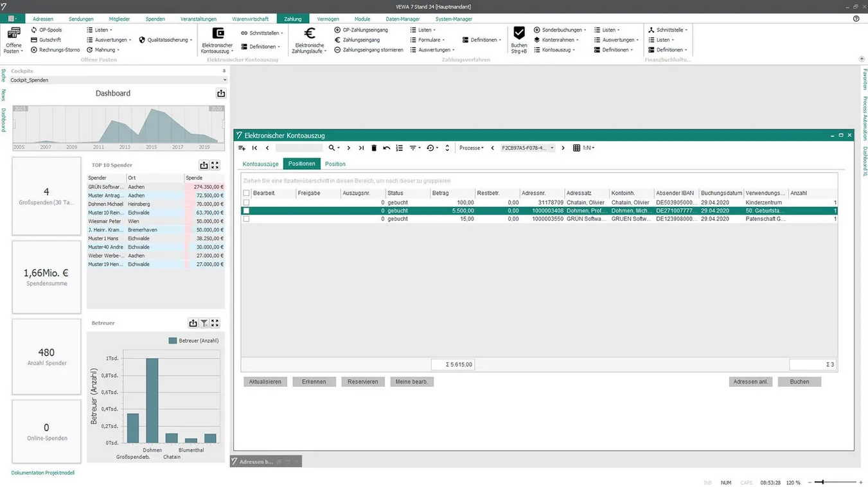
Task: Click the Reservieren button
Action: [363, 382]
